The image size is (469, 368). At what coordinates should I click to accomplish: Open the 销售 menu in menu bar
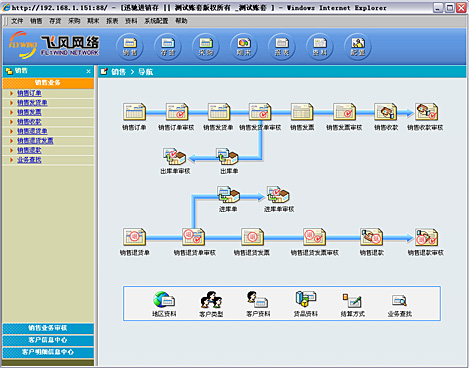[x=36, y=21]
